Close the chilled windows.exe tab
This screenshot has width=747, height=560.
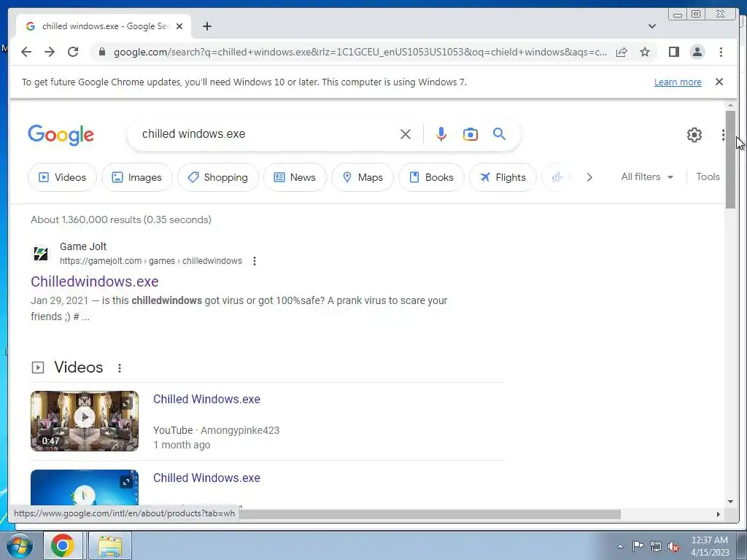point(179,26)
